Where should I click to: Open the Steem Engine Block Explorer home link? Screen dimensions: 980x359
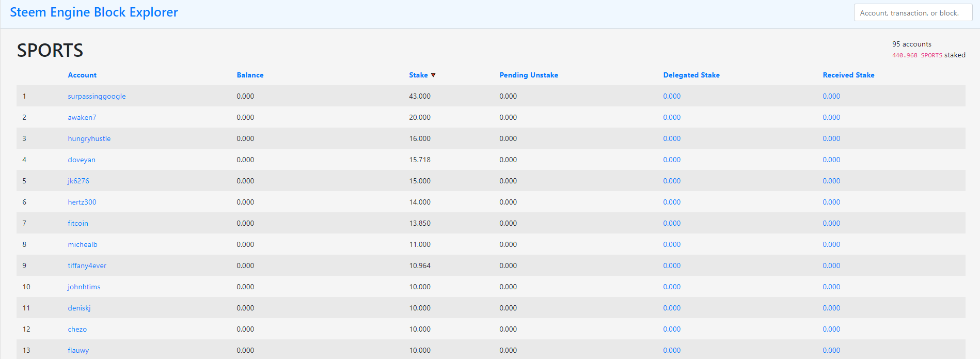pos(94,12)
